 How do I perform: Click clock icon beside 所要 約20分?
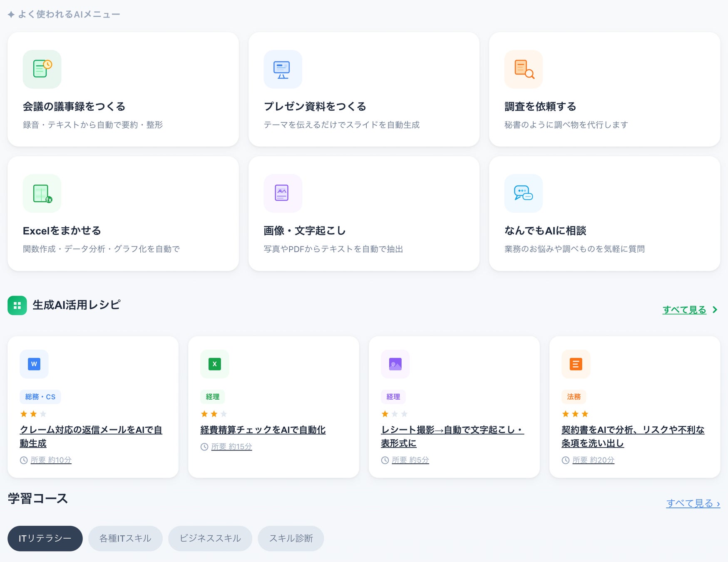(x=566, y=460)
